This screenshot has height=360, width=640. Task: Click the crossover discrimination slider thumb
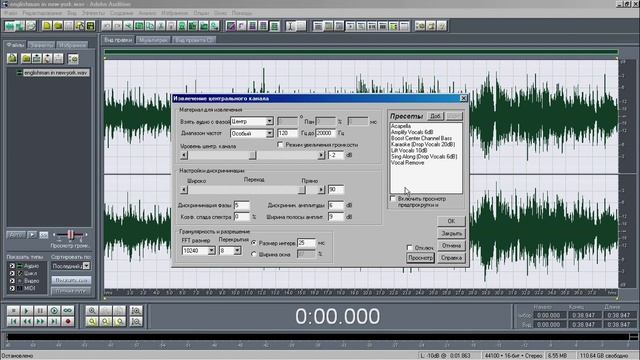(x=302, y=190)
